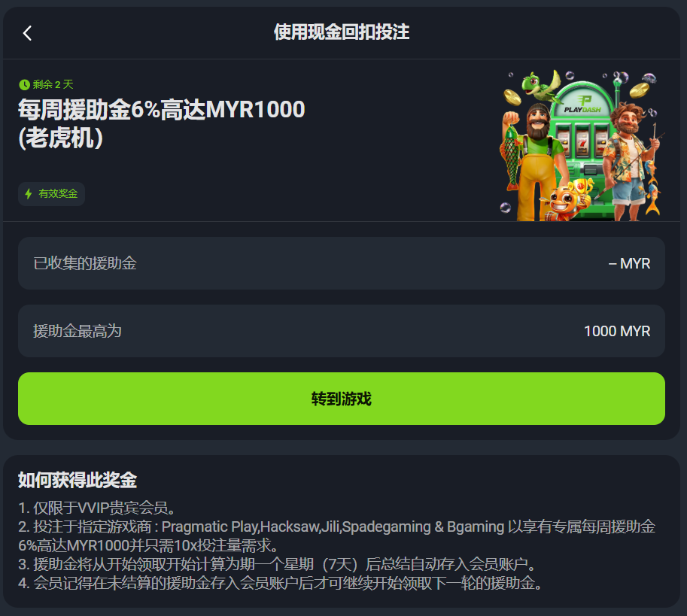Viewport: 687px width, 616px height.
Task: Select the promotion title 每周援助金6%高达MYR1000
Action: coord(160,110)
